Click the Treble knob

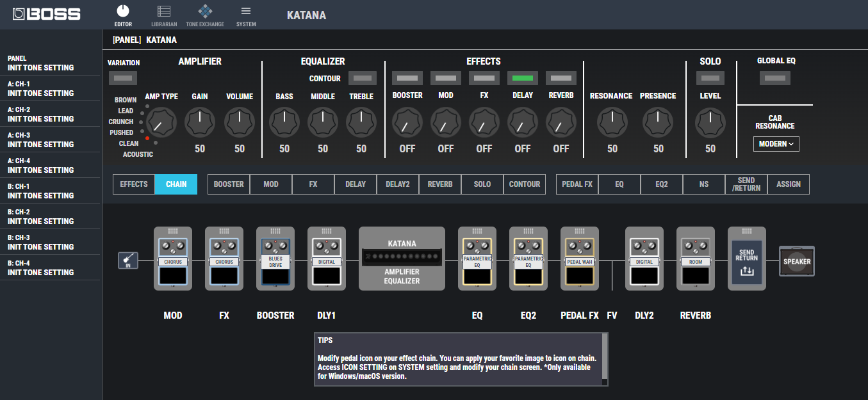click(x=361, y=122)
